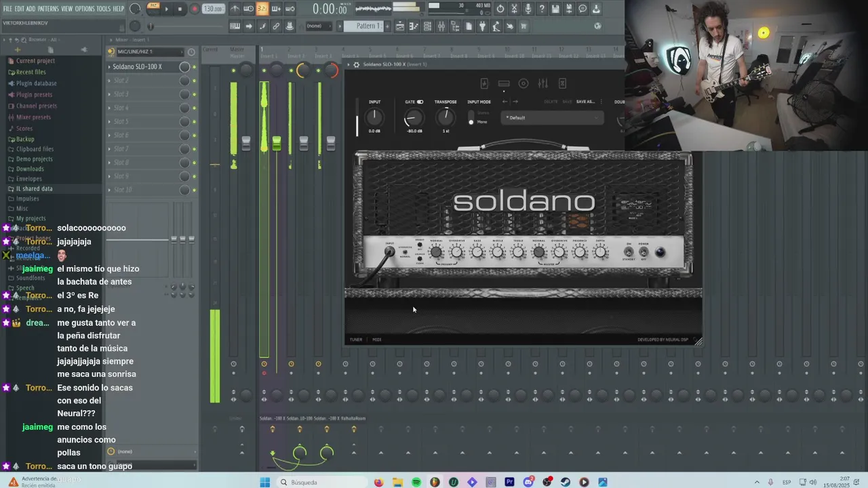Open the piano roll view icon
The width and height of the screenshot is (868, 488).
(414, 26)
